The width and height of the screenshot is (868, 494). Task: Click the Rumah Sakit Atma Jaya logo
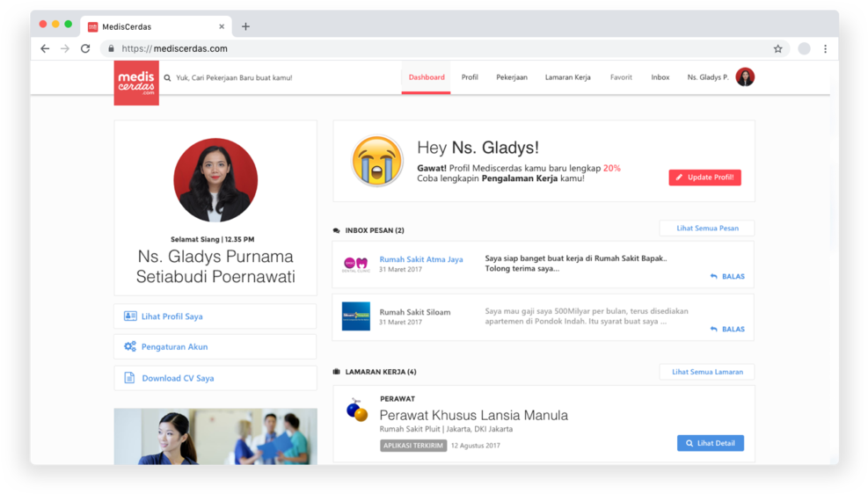click(356, 264)
